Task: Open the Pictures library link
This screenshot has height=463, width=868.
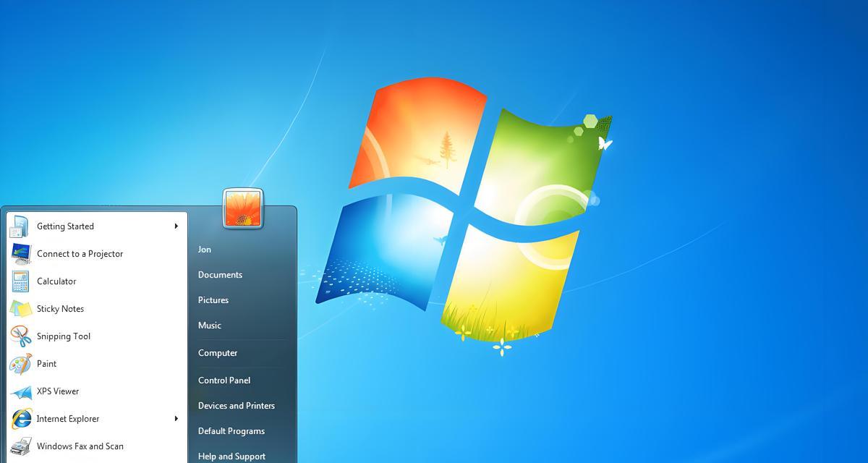Action: coord(213,300)
